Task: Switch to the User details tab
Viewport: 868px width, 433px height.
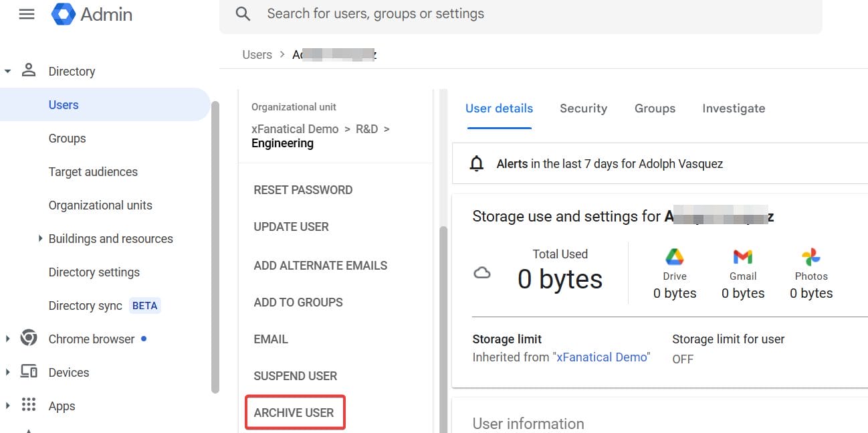Action: [x=499, y=108]
